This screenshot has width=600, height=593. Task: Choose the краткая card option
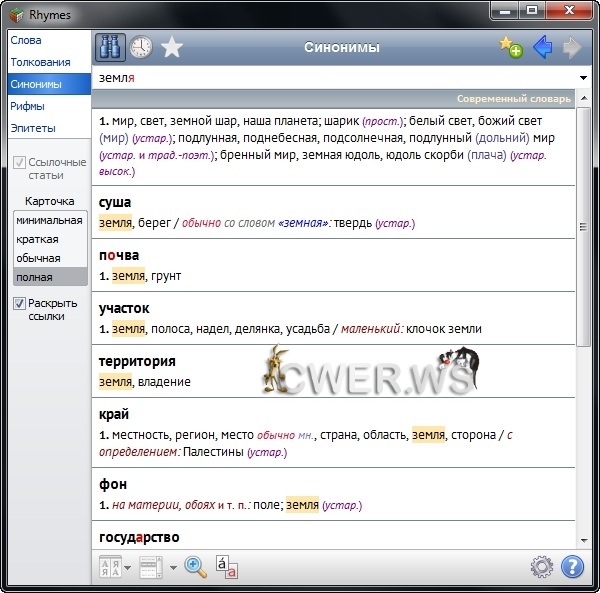(38, 239)
